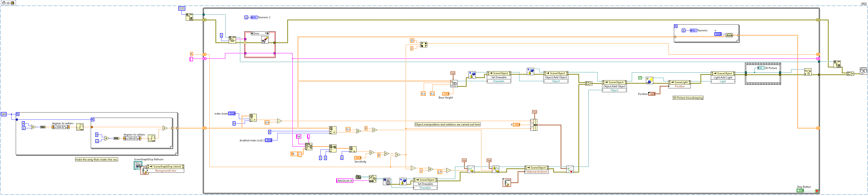Select the application directory folder icon
Viewport: 868px width, 195px height.
click(x=358, y=177)
